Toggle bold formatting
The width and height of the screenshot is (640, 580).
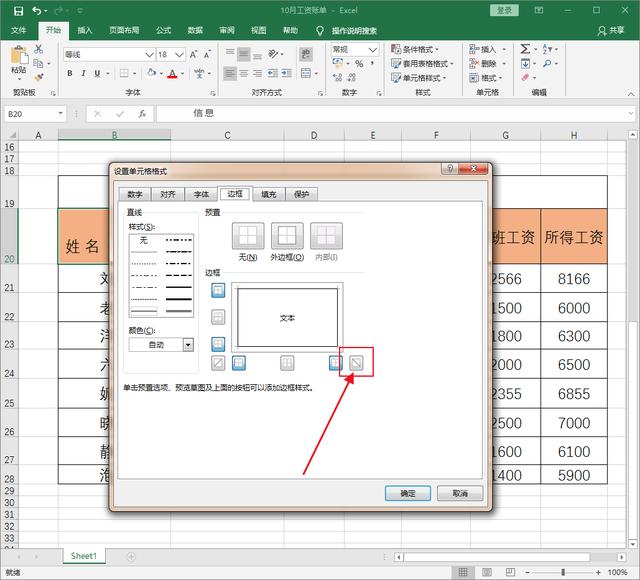click(69, 73)
